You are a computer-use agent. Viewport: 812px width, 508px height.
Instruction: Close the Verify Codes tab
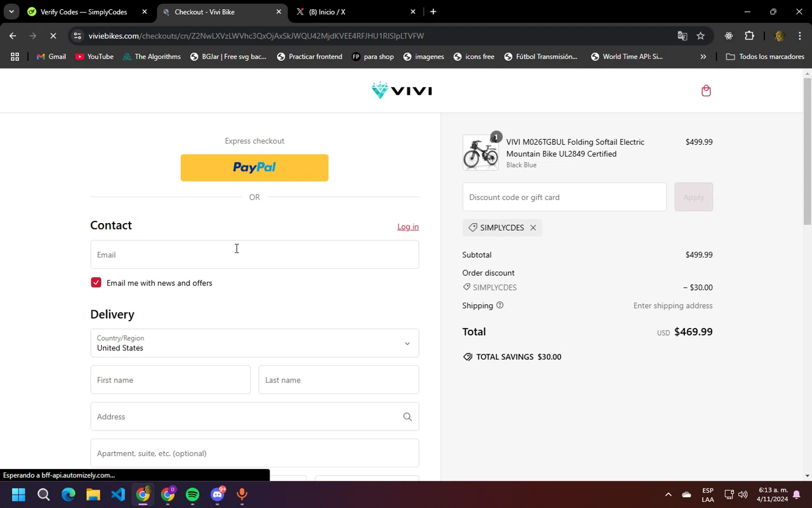tap(145, 11)
